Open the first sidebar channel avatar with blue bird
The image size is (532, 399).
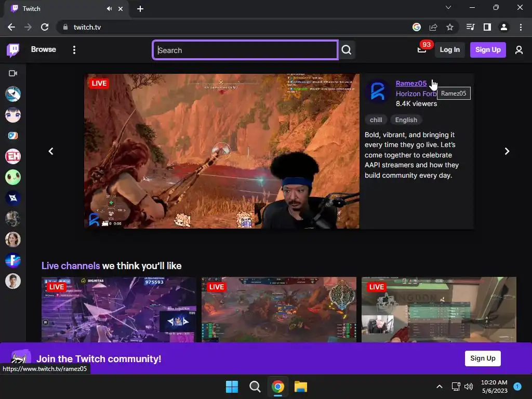pos(13,94)
